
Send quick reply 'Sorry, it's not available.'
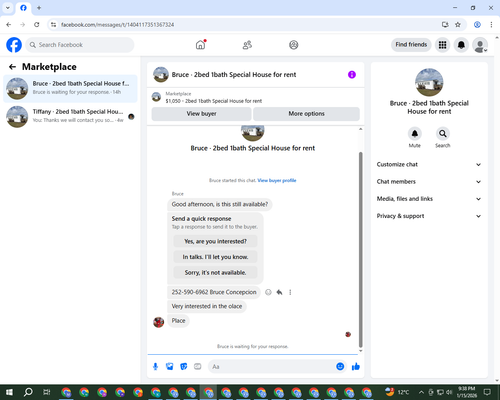pyautogui.click(x=215, y=273)
